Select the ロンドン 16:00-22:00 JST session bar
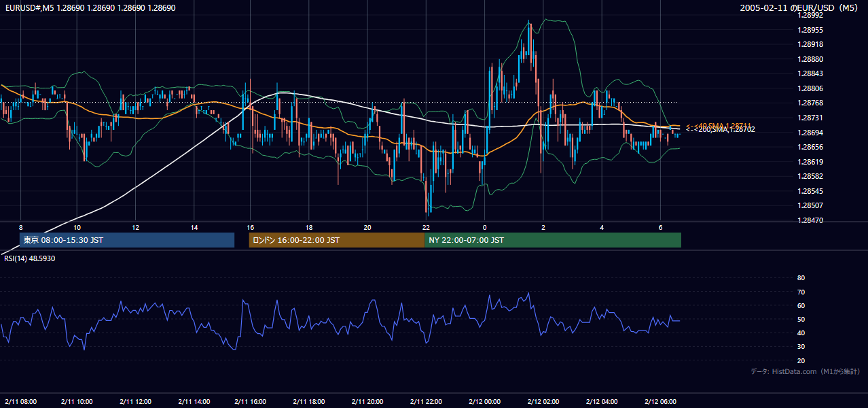 pos(337,240)
